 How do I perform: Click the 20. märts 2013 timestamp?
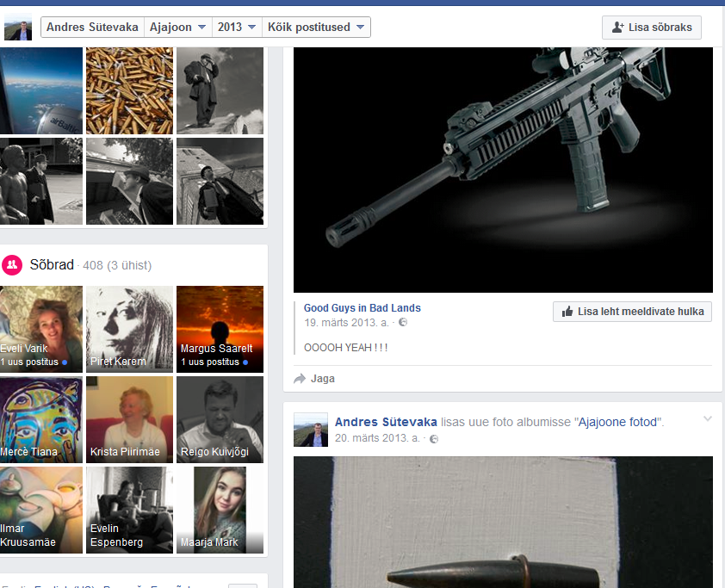coord(377,438)
